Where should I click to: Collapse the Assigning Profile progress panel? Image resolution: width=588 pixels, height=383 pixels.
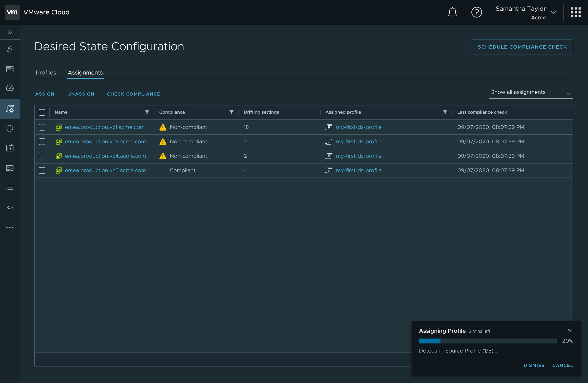tap(570, 330)
